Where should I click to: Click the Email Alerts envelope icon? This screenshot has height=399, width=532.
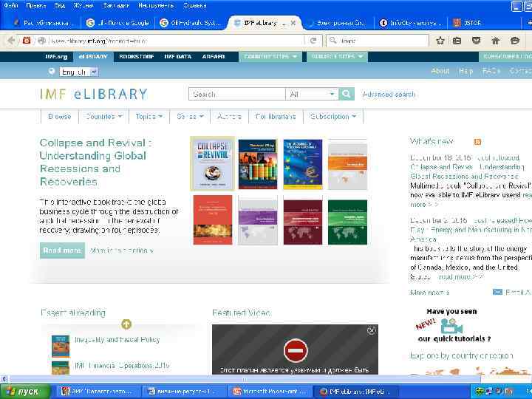click(497, 292)
